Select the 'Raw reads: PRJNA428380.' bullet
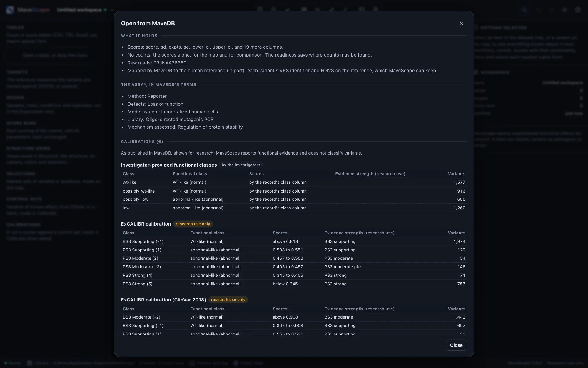588x368 pixels. (x=157, y=63)
